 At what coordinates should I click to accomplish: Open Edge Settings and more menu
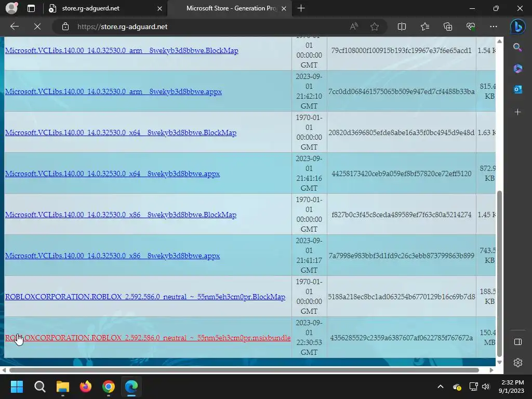[x=494, y=26]
